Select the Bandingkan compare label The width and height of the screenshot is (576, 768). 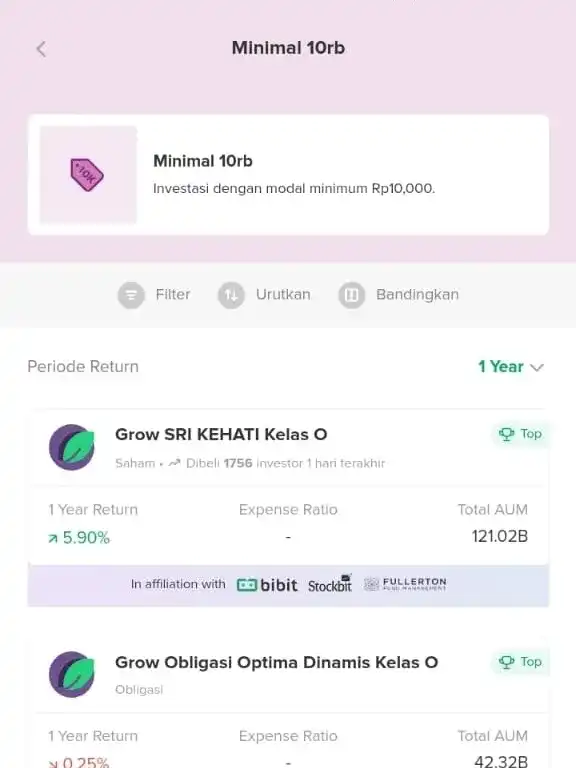point(417,294)
